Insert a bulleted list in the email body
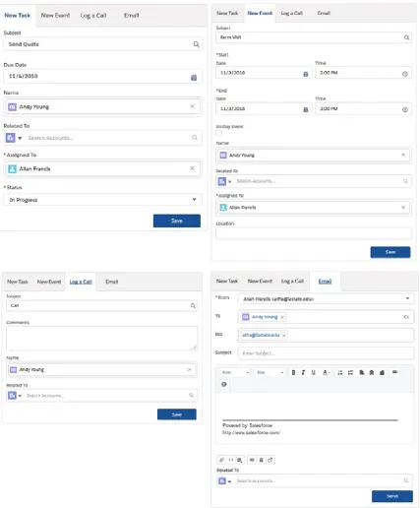Viewport: 420px width, 508px height. click(x=340, y=372)
